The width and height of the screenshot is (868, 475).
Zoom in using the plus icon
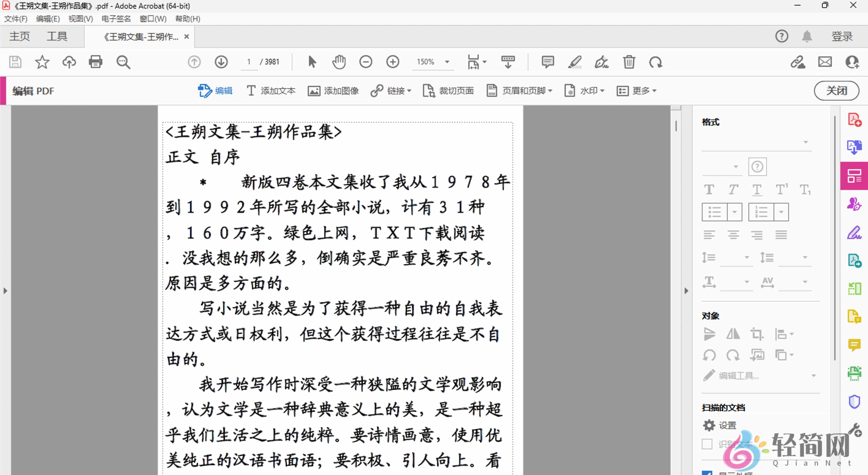393,62
